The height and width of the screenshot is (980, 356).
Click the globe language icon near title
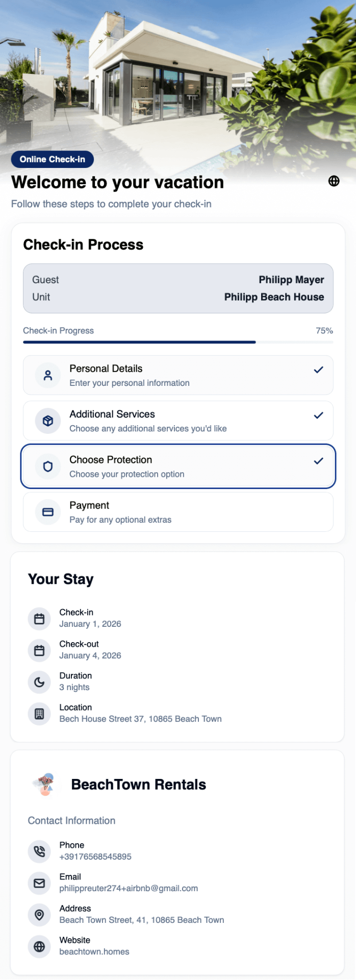(x=334, y=181)
